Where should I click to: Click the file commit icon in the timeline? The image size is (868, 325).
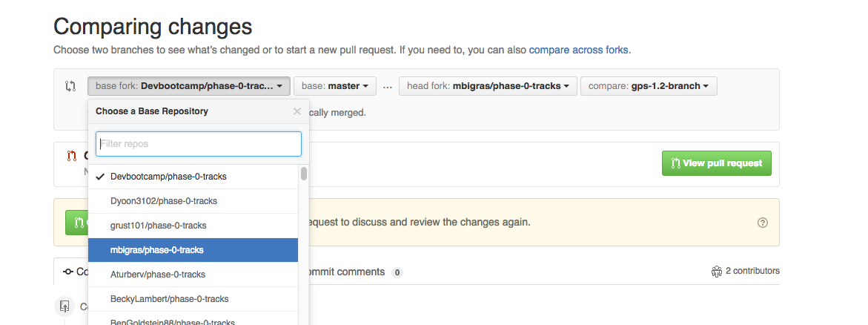[x=64, y=306]
